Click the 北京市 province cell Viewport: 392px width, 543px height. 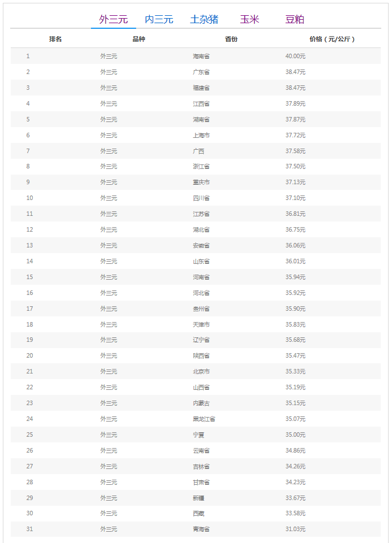coord(201,371)
